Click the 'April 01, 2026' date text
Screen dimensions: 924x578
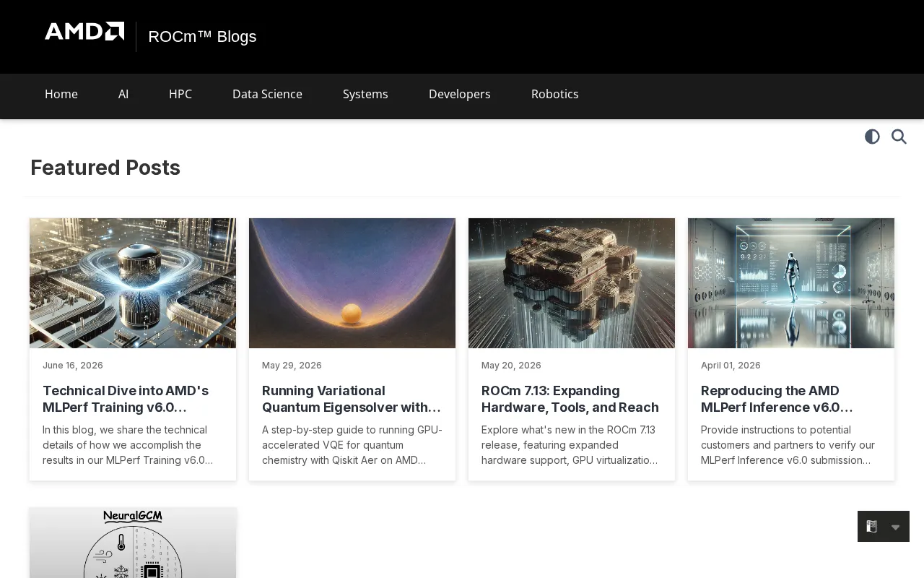pos(731,366)
